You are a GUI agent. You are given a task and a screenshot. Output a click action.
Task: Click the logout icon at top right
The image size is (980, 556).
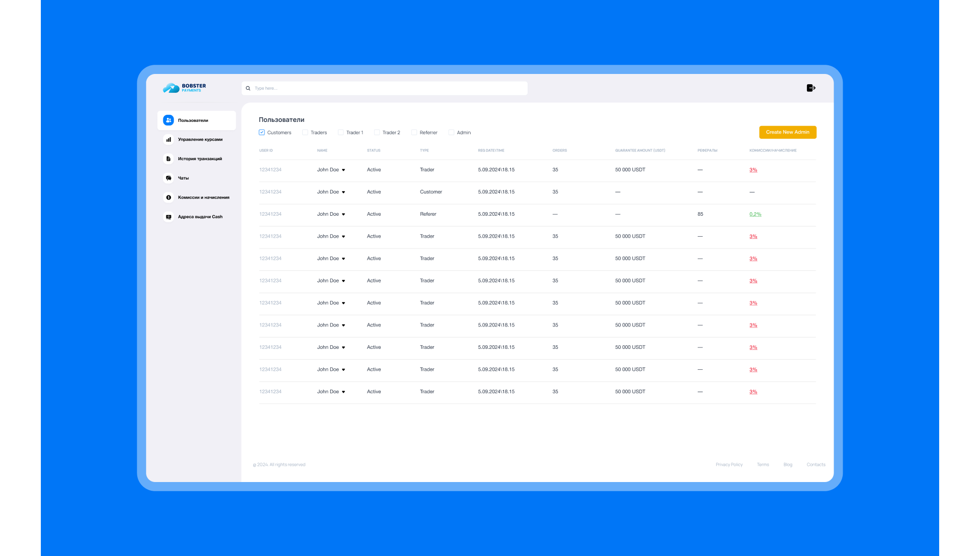coord(811,88)
